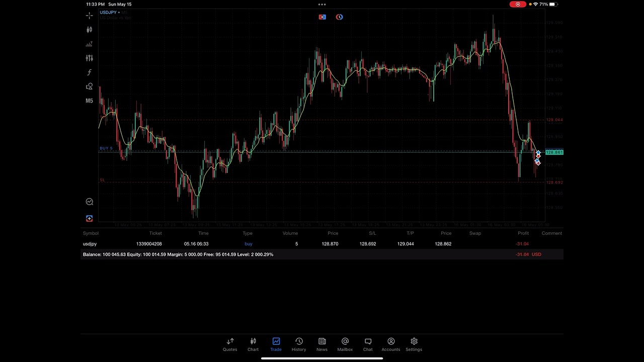Viewport: 644px width, 362px height.
Task: Sort by the Volume column header
Action: pyautogui.click(x=290, y=233)
